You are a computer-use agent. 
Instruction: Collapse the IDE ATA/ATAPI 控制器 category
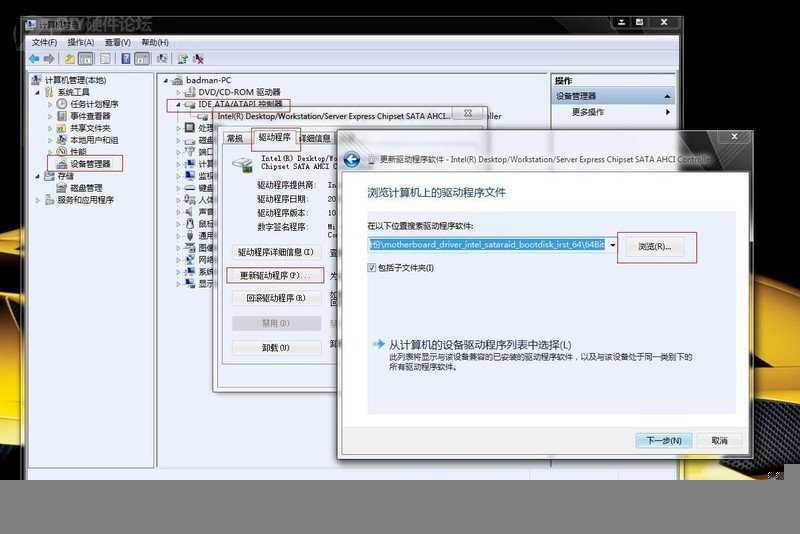pyautogui.click(x=178, y=105)
